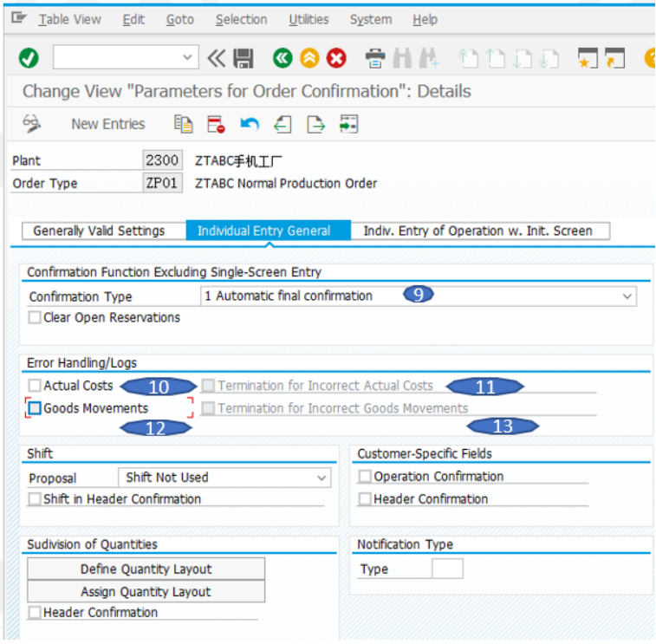Screen dimensions: 656x644
Task: Open the window menu icon left of Table View
Action: coord(18,18)
